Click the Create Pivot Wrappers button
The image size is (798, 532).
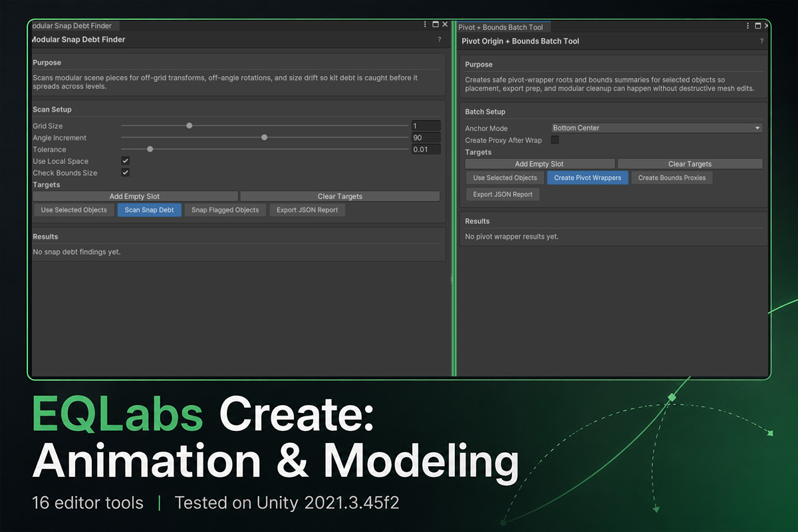pyautogui.click(x=587, y=178)
